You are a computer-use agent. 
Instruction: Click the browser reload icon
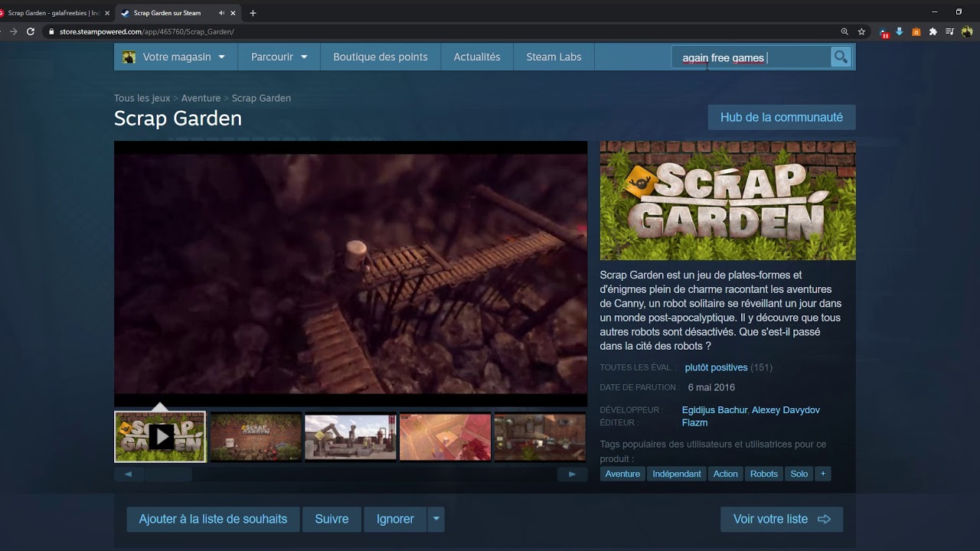click(x=31, y=31)
